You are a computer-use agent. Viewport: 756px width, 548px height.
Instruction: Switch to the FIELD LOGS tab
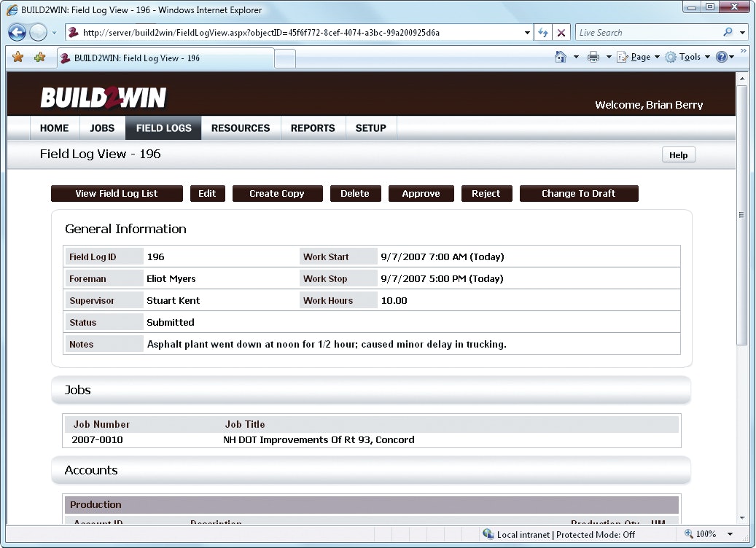tap(163, 128)
